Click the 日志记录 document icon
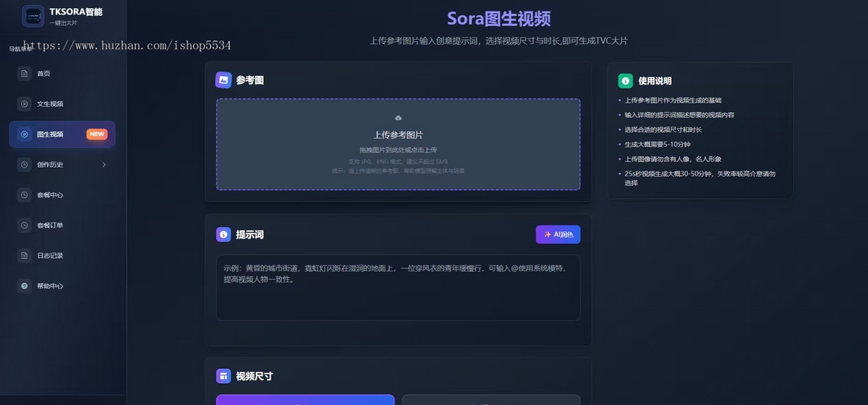 point(25,256)
